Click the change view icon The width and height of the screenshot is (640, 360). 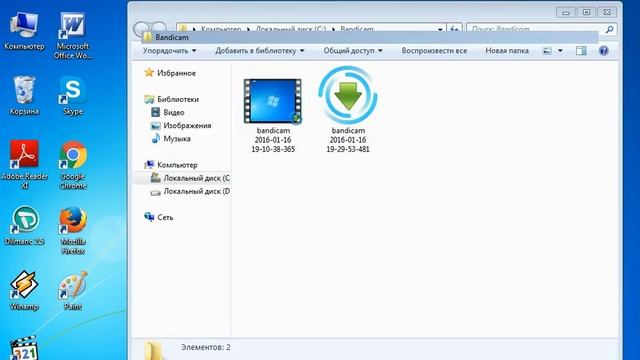547,51
